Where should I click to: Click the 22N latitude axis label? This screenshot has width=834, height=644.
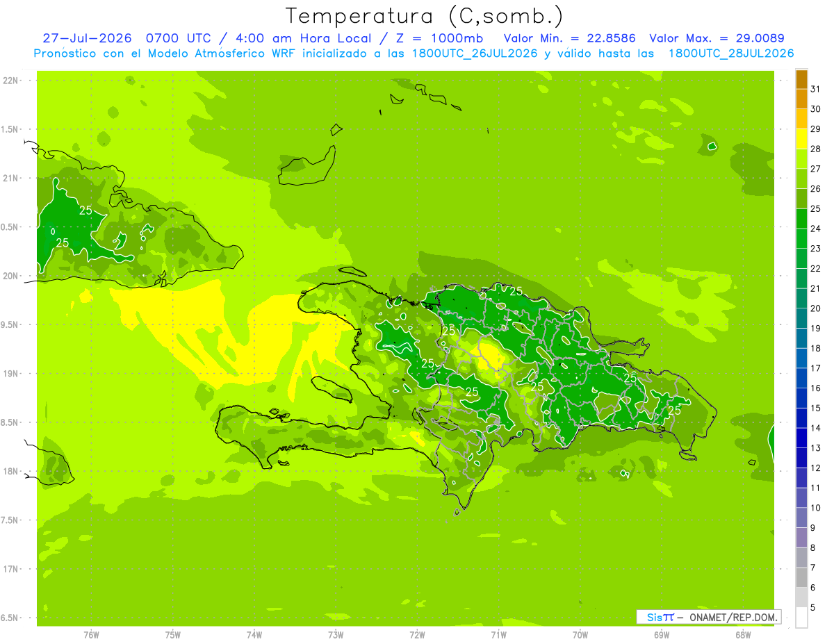point(10,81)
